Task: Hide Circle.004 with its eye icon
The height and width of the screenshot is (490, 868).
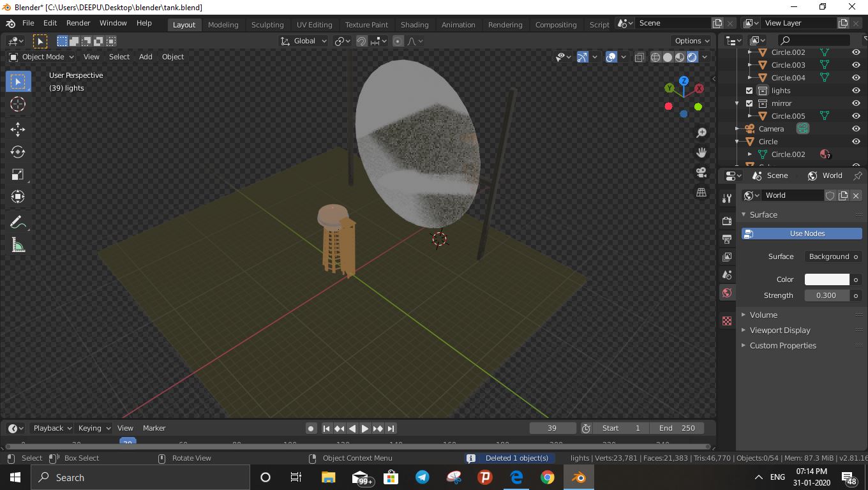Action: pos(856,78)
